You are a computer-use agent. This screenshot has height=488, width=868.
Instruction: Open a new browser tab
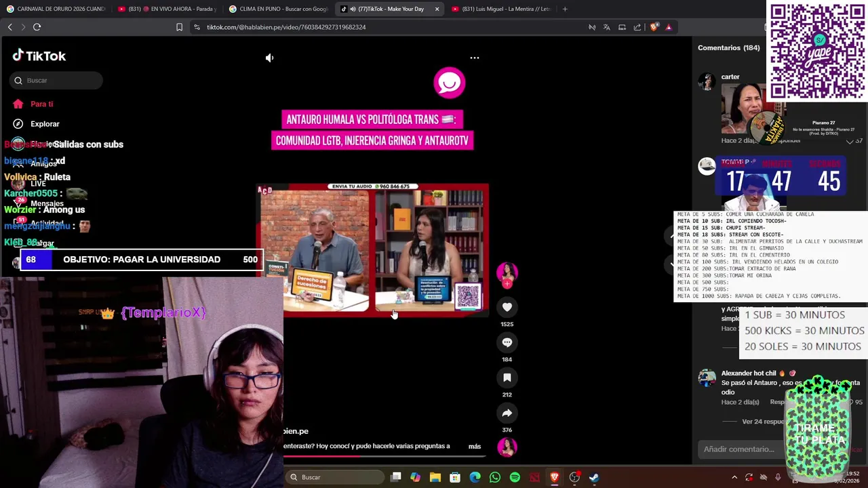point(565,9)
